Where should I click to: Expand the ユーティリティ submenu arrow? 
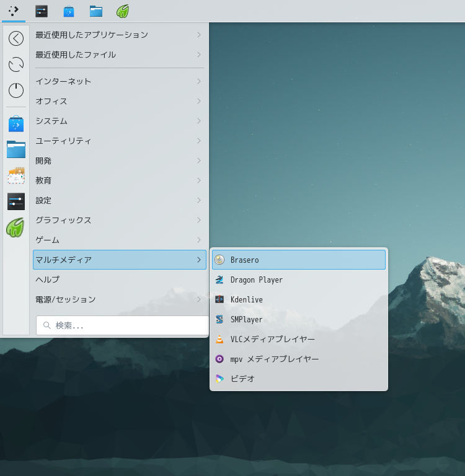pyautogui.click(x=199, y=141)
